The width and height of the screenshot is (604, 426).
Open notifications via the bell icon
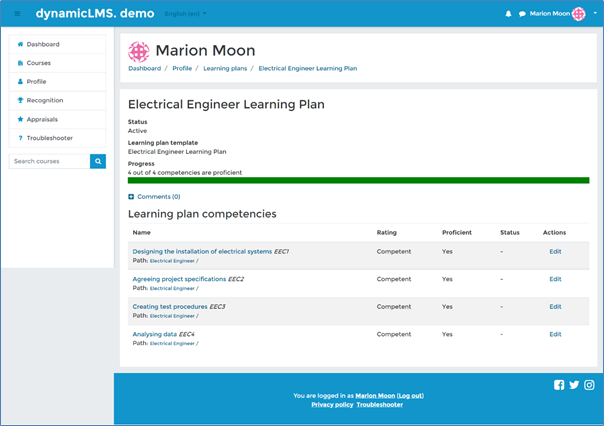point(508,14)
